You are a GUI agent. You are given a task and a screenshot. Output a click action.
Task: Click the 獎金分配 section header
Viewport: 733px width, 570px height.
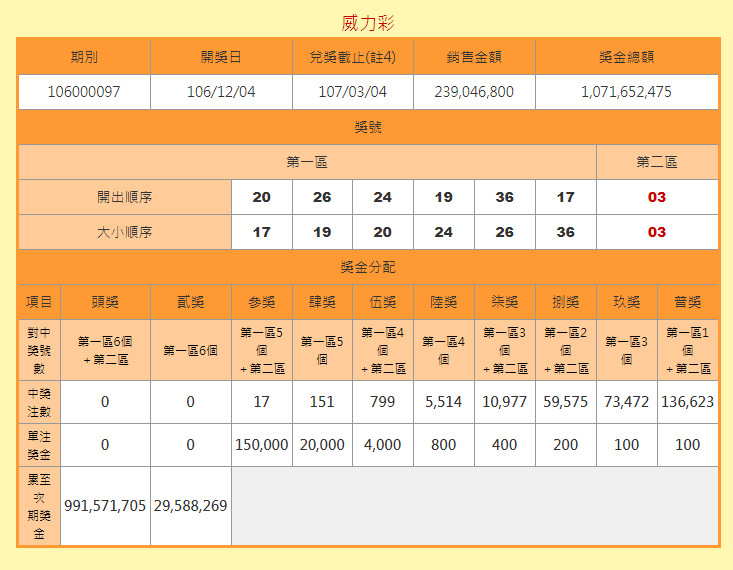pos(368,267)
